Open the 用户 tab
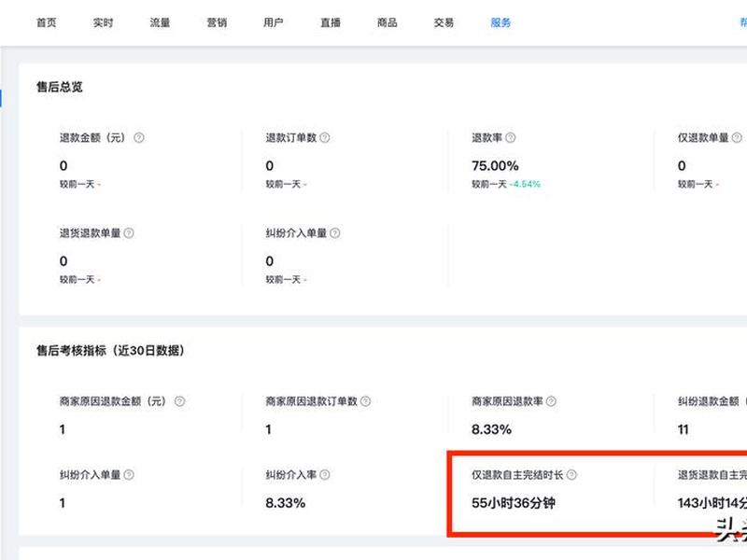747x560 pixels. [274, 22]
